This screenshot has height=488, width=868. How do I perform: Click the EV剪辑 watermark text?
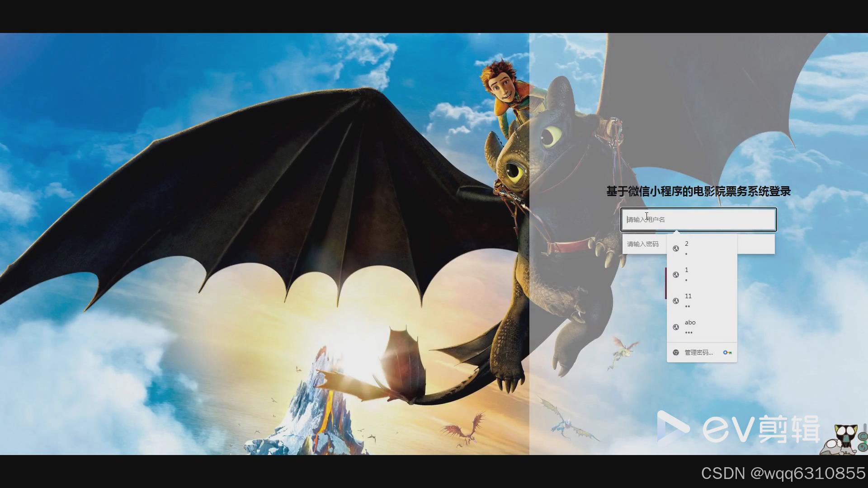click(x=761, y=428)
